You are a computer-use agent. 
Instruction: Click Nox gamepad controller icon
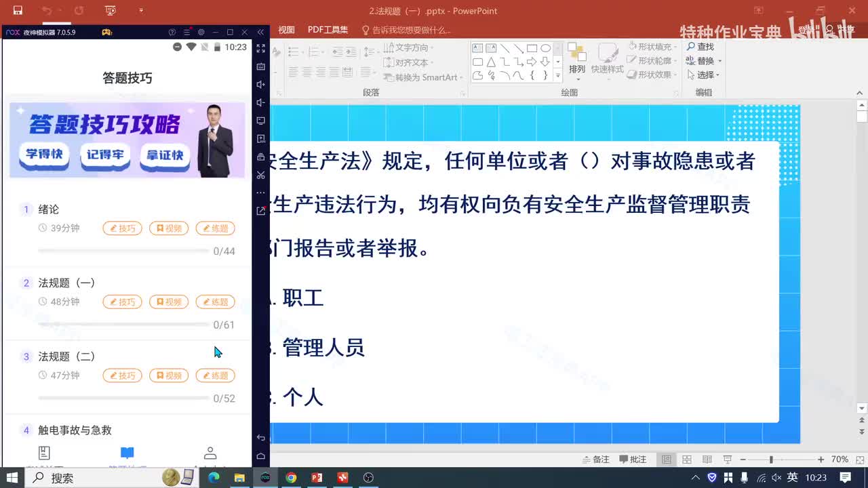(x=107, y=32)
